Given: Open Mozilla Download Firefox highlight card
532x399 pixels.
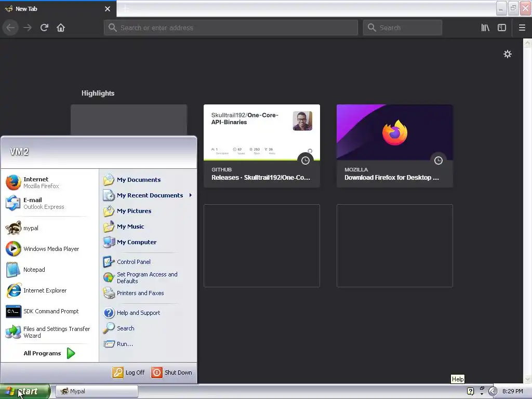Looking at the screenshot, I should 395,146.
